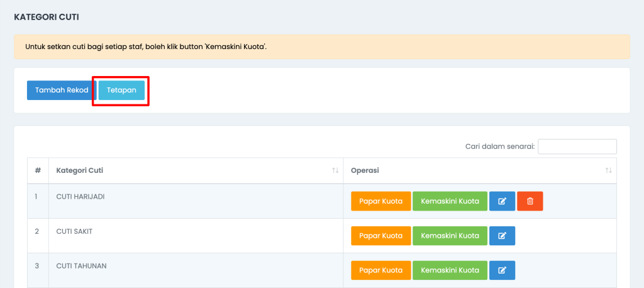Focus the Cari dalam senarai search field
The image size is (644, 288).
[577, 147]
